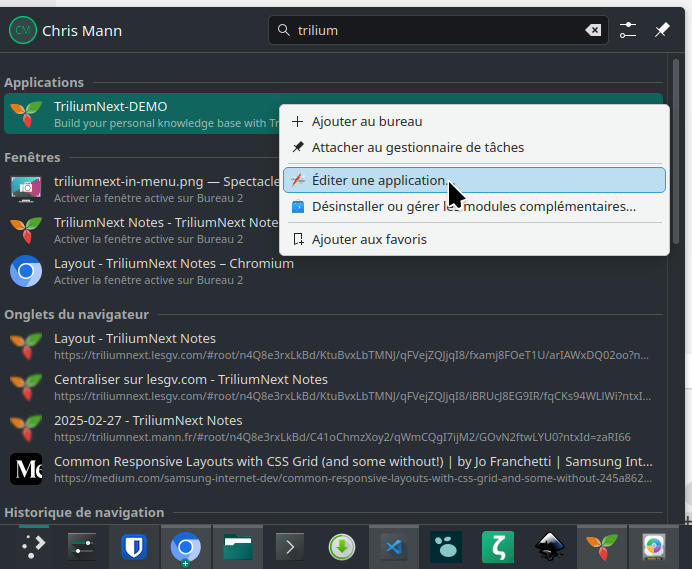Click the Chris Mann user name
This screenshot has width=692, height=569.
click(x=82, y=31)
